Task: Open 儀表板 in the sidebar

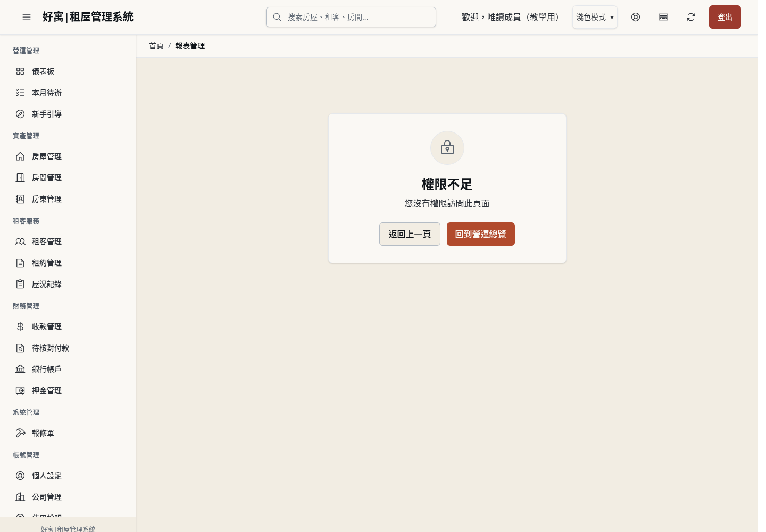Action: point(68,71)
